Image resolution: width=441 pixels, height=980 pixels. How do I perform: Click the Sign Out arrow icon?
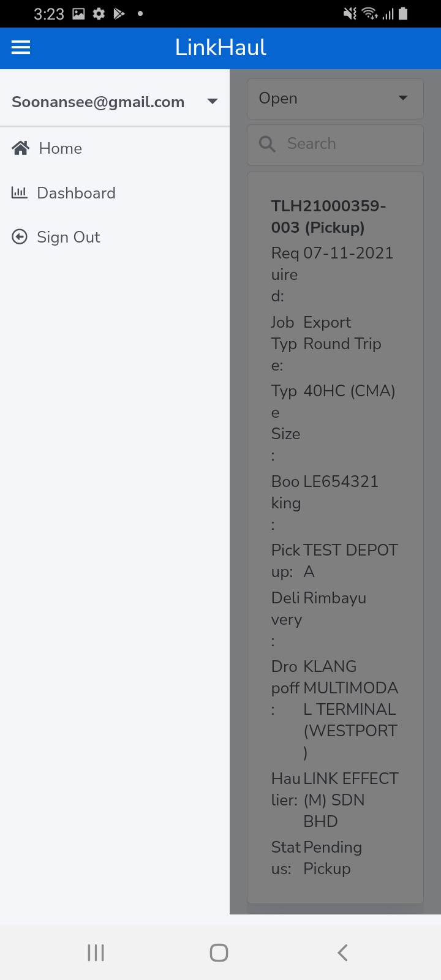pyautogui.click(x=20, y=237)
